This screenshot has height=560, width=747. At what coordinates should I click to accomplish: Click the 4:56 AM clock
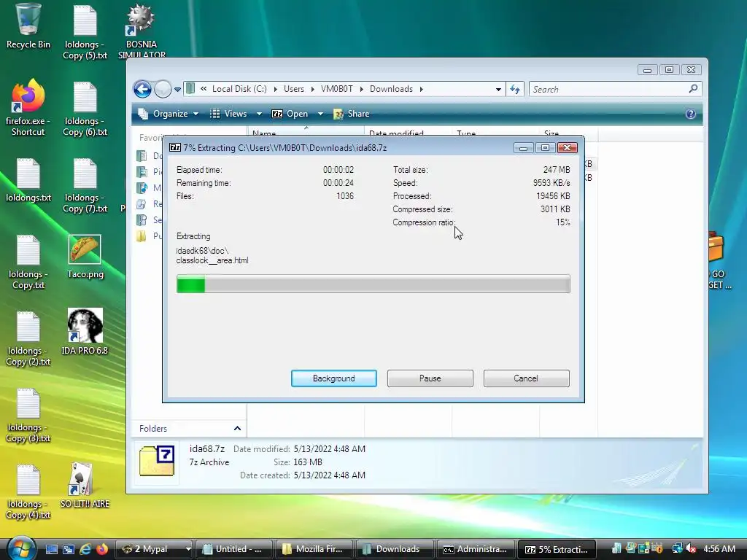click(x=719, y=549)
